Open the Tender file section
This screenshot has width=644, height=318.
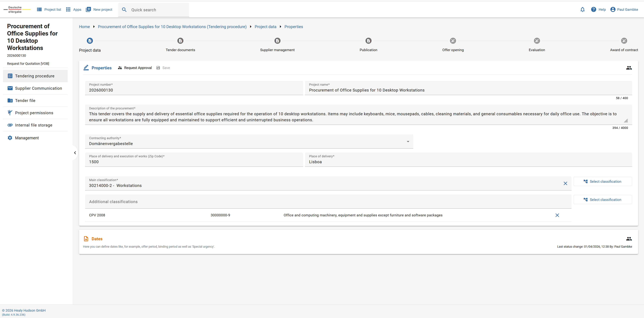pyautogui.click(x=25, y=100)
